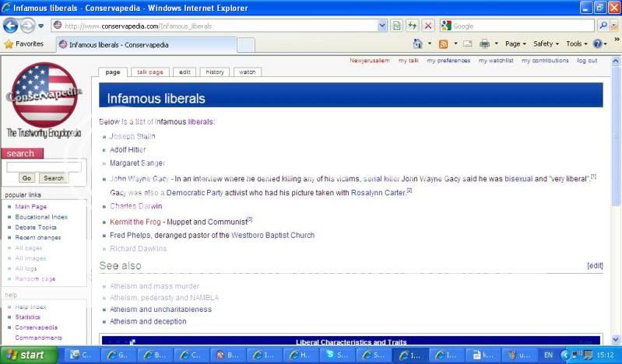Open the Atheism and uncharitableness link
This screenshot has height=364, width=622.
click(160, 310)
